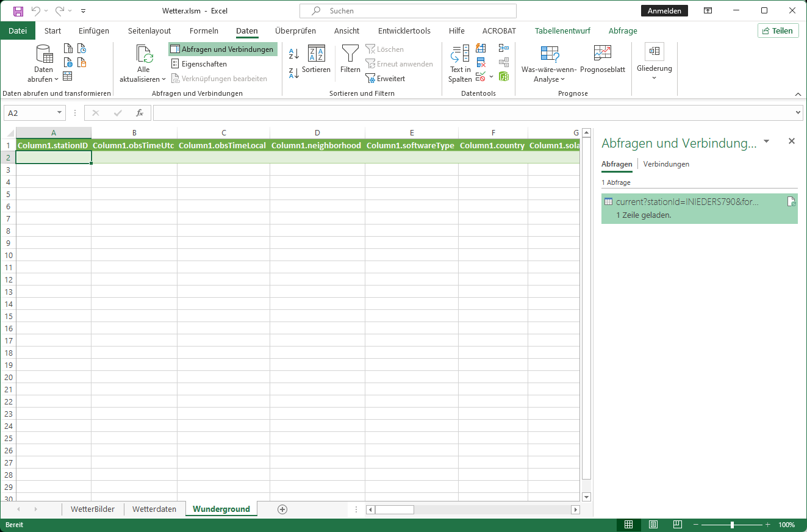The width and height of the screenshot is (807, 532).
Task: Click the From Table/Range icon
Action: click(x=68, y=76)
